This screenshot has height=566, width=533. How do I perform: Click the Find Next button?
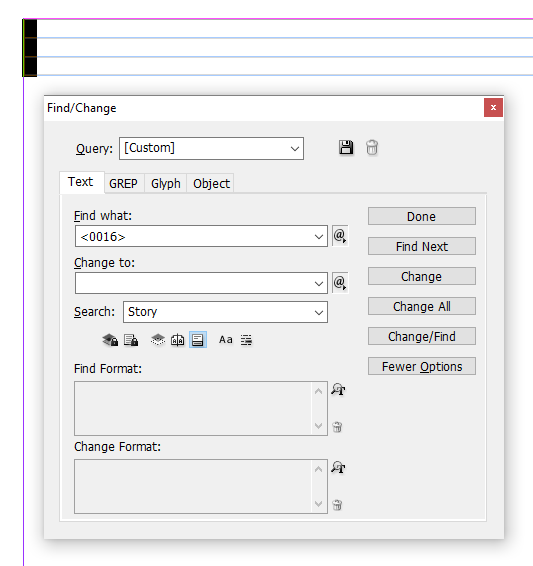click(422, 246)
